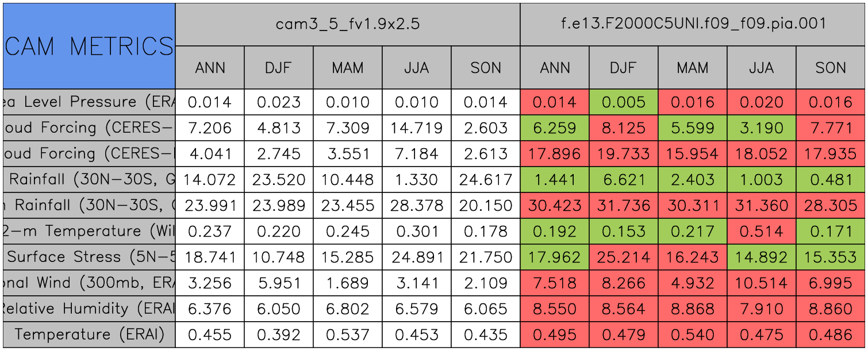Select the cell with value 24.617
Screen dimensions: 868x351
(x=485, y=180)
